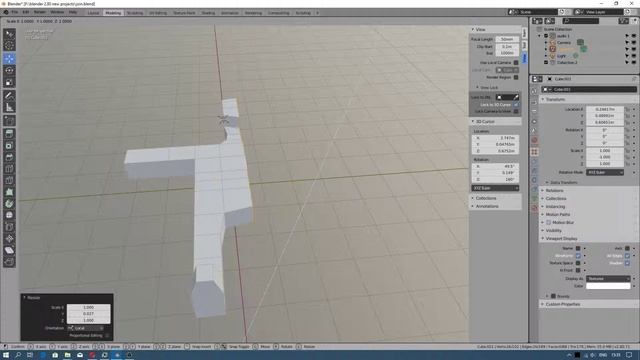Click the Clip Start value slider
Screen dimensions: 640x360
pyautogui.click(x=507, y=47)
